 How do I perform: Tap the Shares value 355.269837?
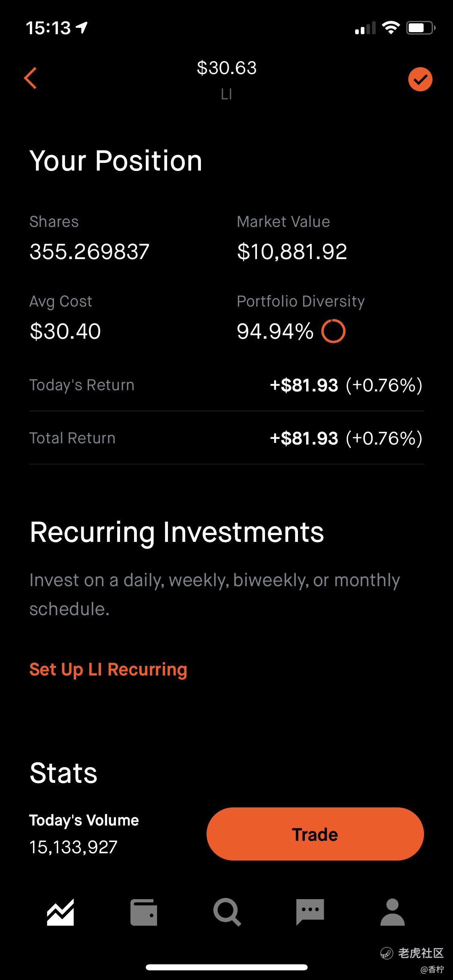pos(89,252)
